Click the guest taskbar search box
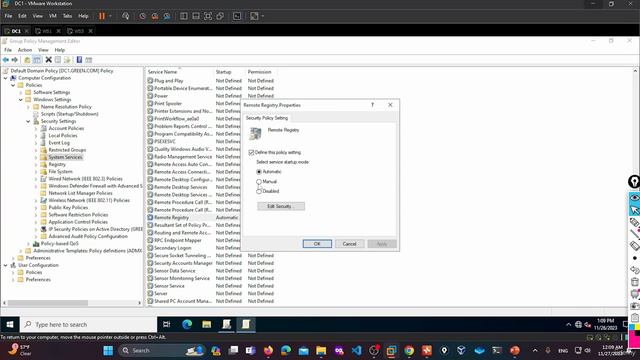The width and height of the screenshot is (640, 360). [x=89, y=324]
